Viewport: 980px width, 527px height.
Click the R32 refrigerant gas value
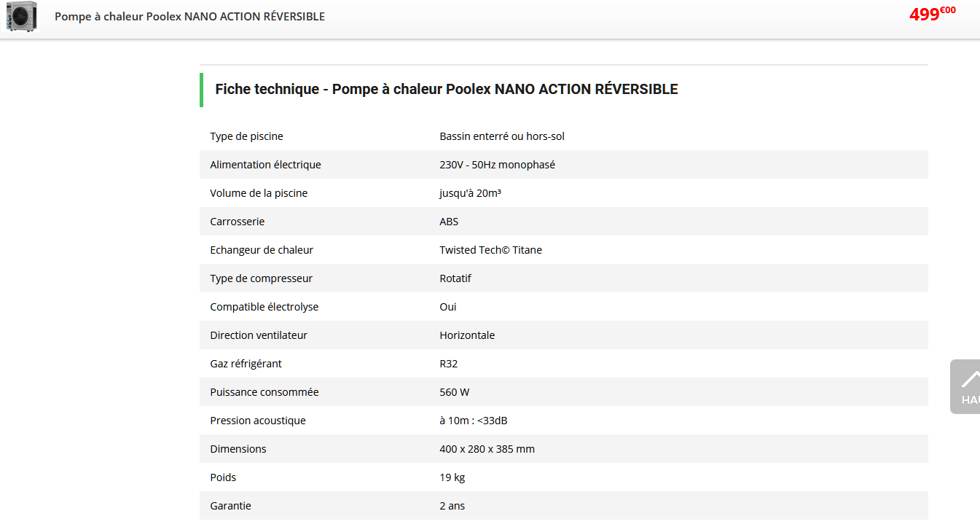click(448, 364)
